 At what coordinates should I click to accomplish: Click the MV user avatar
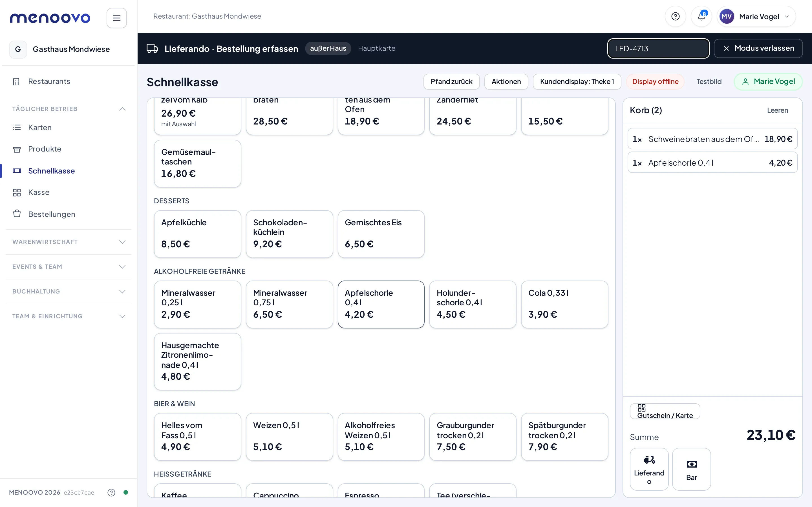(727, 16)
